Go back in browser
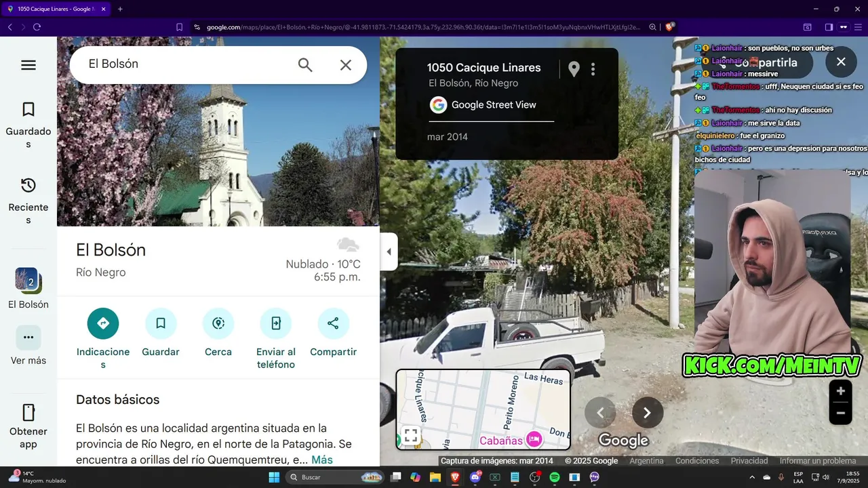868x488 pixels. (10, 27)
